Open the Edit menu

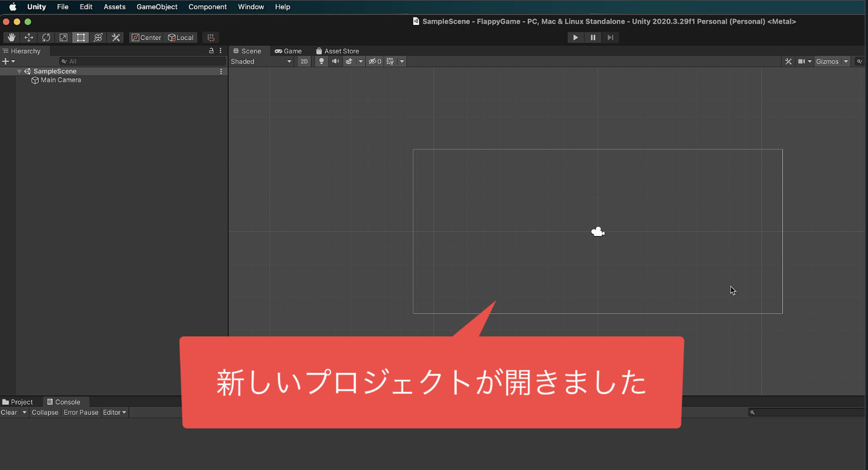pyautogui.click(x=86, y=7)
